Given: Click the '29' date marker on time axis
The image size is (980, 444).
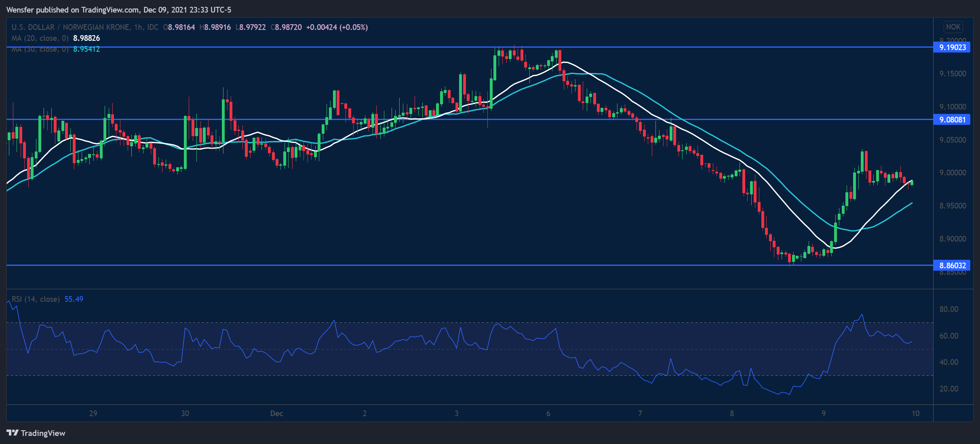Looking at the screenshot, I should (x=93, y=413).
